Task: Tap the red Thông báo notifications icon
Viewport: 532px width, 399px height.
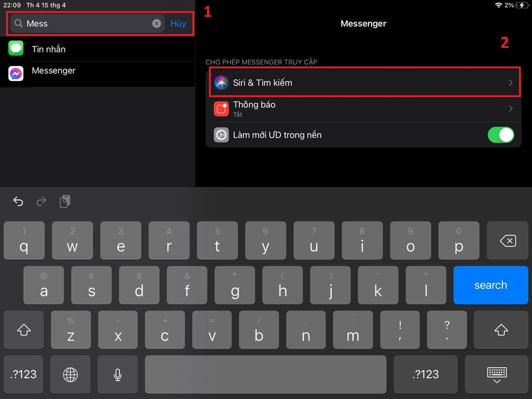Action: click(x=221, y=109)
